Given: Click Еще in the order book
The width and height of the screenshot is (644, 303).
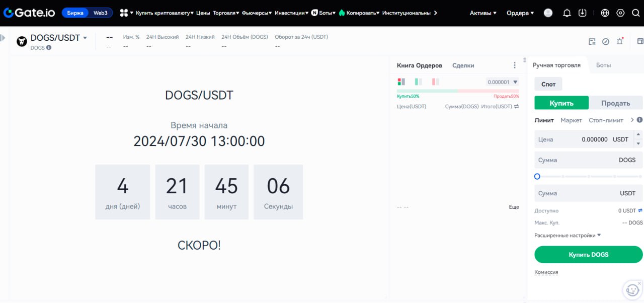Looking at the screenshot, I should point(514,207).
